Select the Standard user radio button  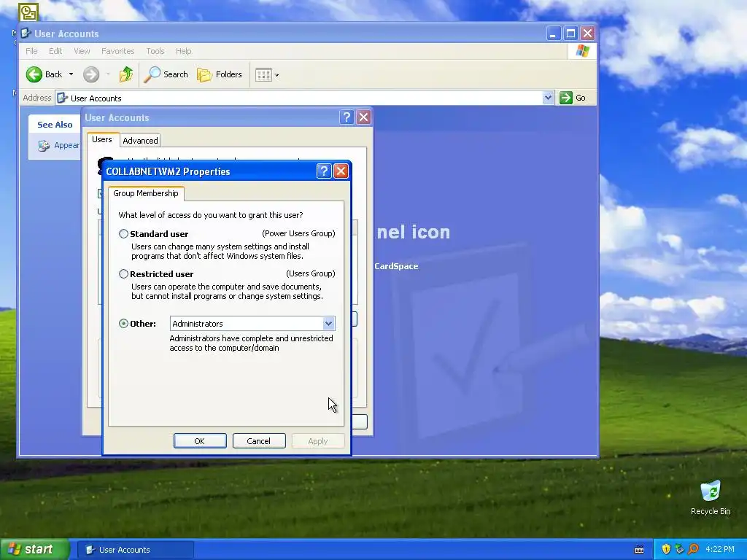point(123,234)
